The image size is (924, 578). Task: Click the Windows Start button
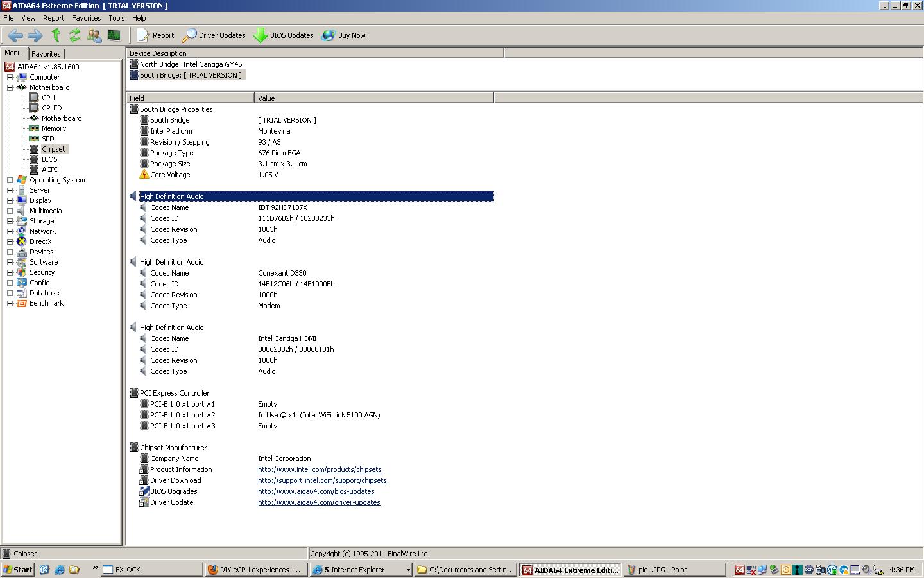click(18, 570)
